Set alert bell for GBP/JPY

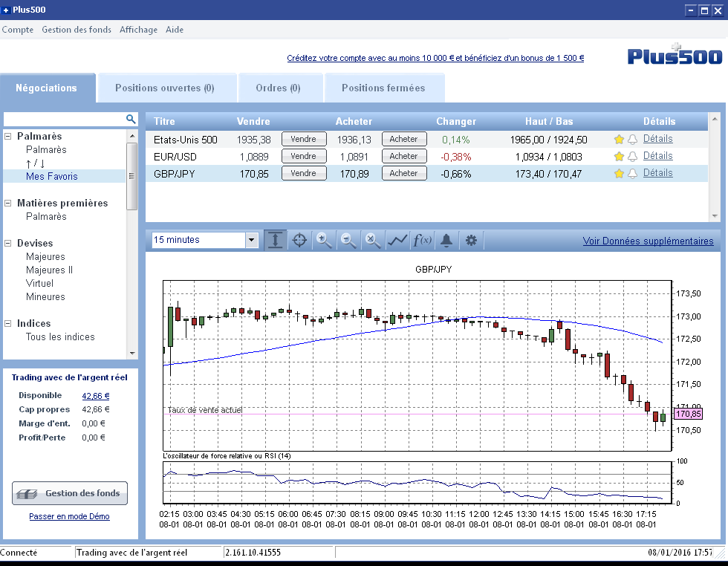point(632,174)
